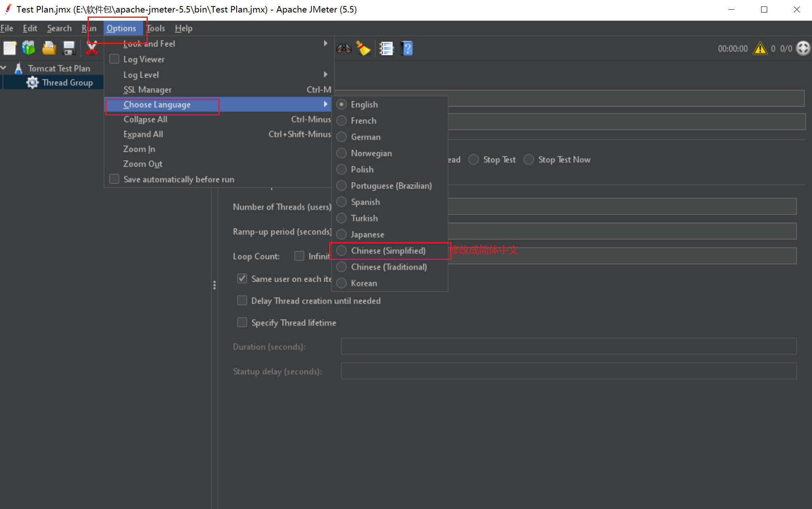Select Tomcat Test Plan tree item
Screen dimensions: 812x509
59,68
